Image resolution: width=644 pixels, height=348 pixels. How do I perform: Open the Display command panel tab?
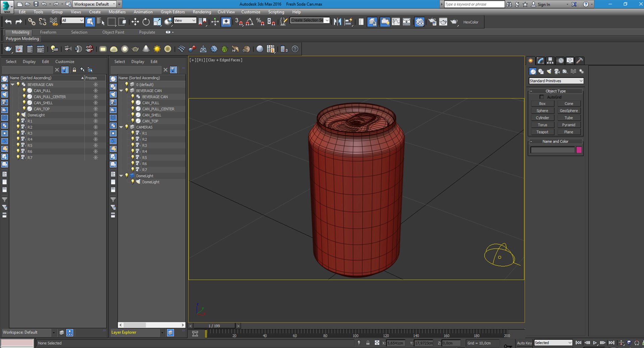point(570,61)
